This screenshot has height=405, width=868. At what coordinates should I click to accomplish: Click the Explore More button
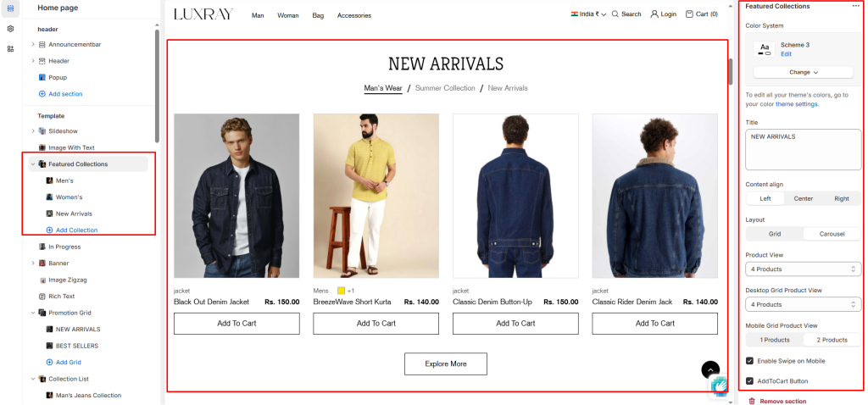pyautogui.click(x=446, y=364)
